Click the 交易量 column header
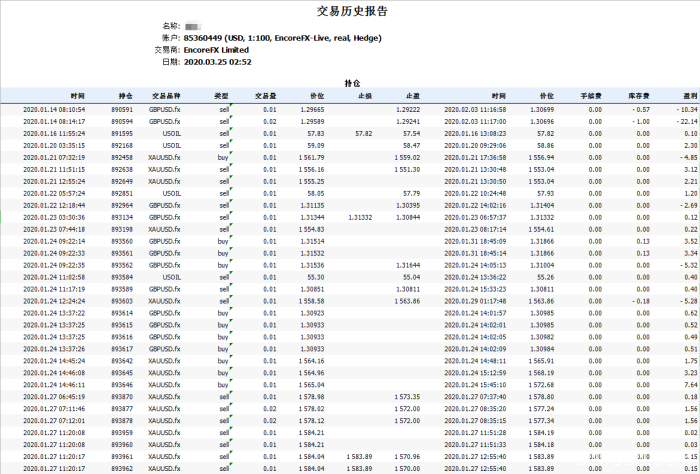700x474 pixels. click(x=266, y=96)
